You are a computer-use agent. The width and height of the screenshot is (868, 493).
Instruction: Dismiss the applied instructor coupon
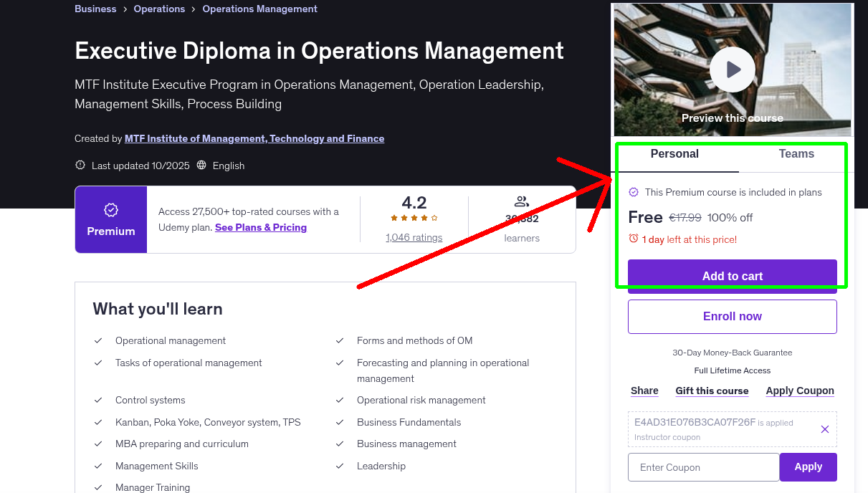[x=825, y=429]
